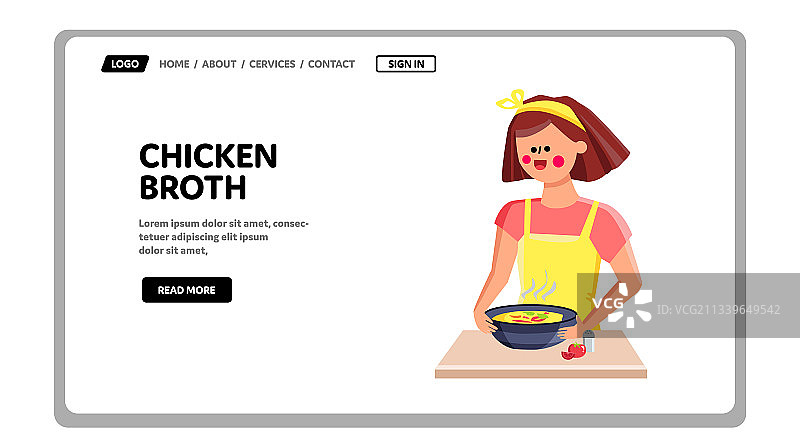Open the CERVICES navigation item
The height and width of the screenshot is (448, 800).
[x=272, y=64]
